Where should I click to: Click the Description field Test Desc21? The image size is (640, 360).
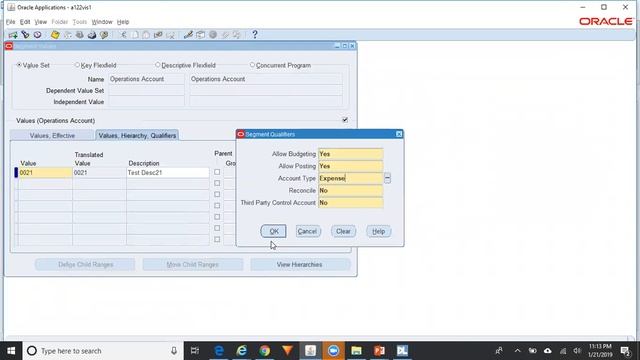point(168,173)
